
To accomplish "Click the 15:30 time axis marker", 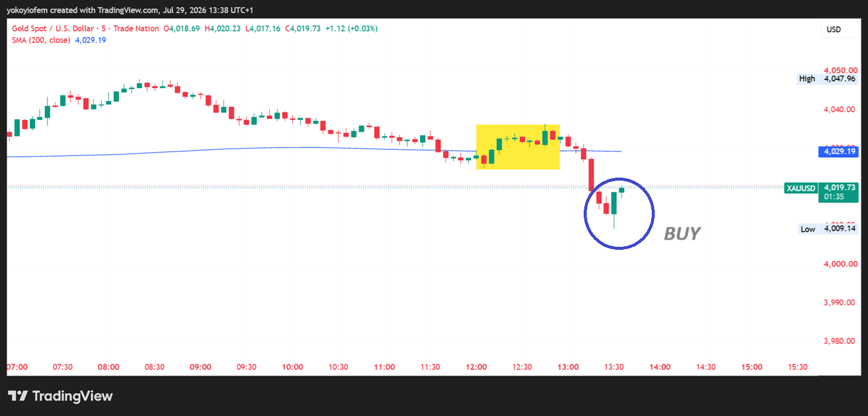I will click(798, 367).
